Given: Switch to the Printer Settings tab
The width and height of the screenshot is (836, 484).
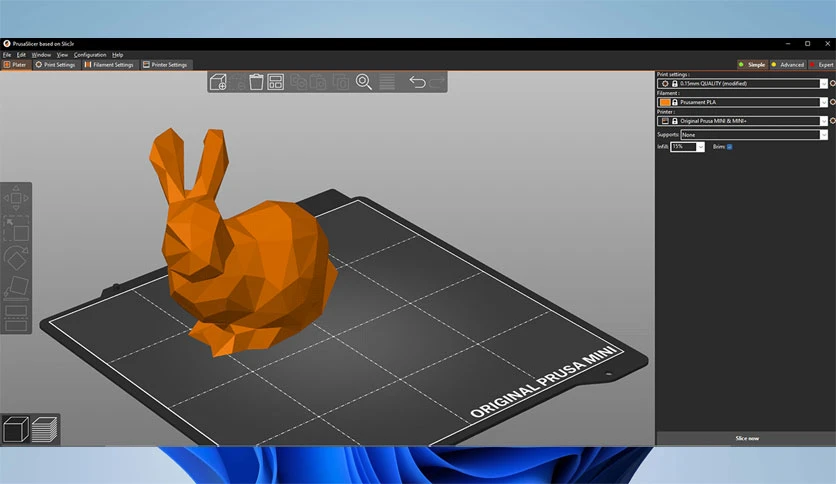Looking at the screenshot, I should pyautogui.click(x=165, y=64).
